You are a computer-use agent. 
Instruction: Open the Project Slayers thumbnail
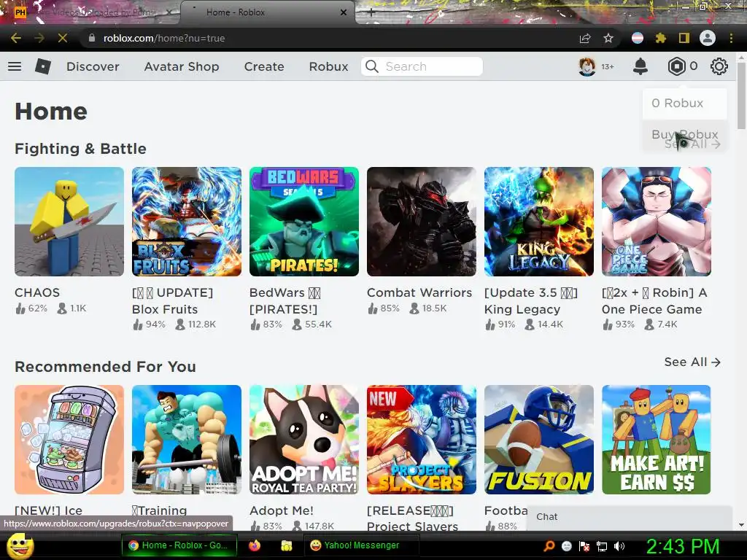pos(422,440)
